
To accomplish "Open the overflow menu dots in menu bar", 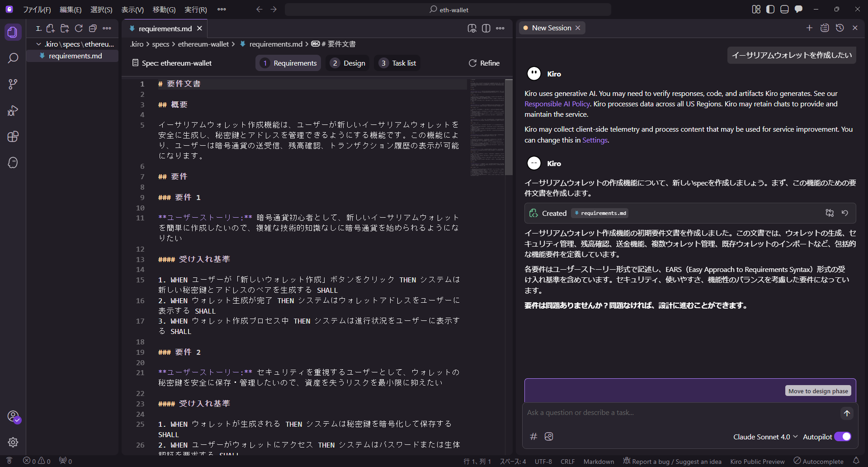I will pyautogui.click(x=222, y=9).
